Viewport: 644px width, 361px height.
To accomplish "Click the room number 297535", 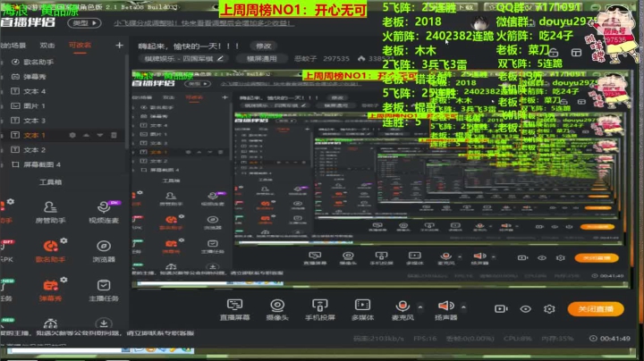I will point(336,59).
